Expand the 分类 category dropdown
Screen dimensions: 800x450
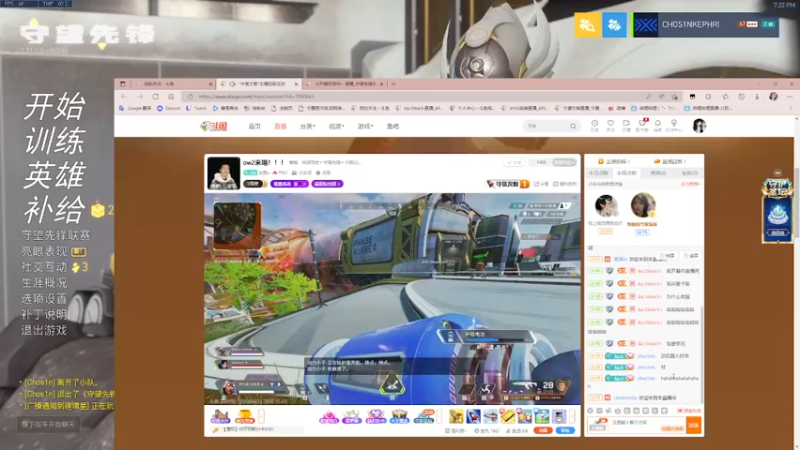(307, 126)
